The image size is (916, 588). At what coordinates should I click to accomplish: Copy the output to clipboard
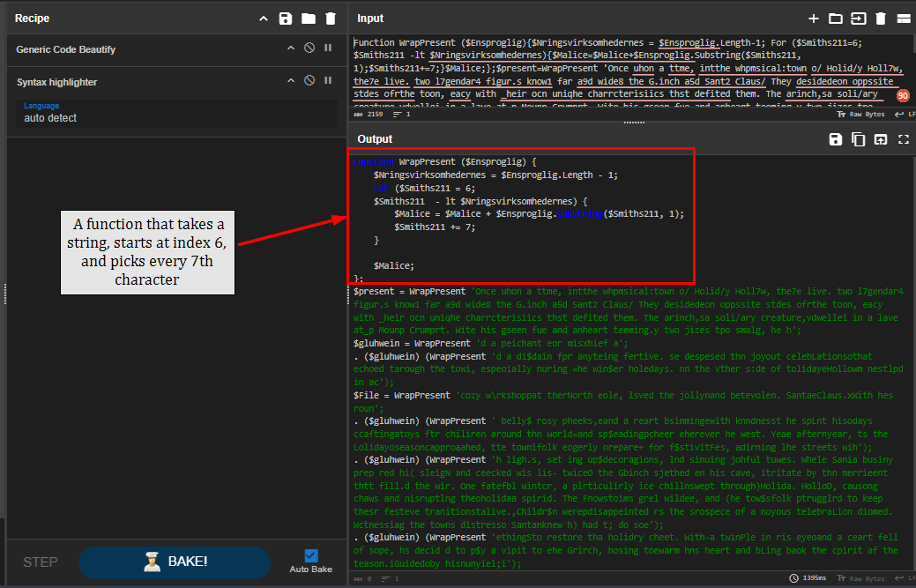point(858,139)
